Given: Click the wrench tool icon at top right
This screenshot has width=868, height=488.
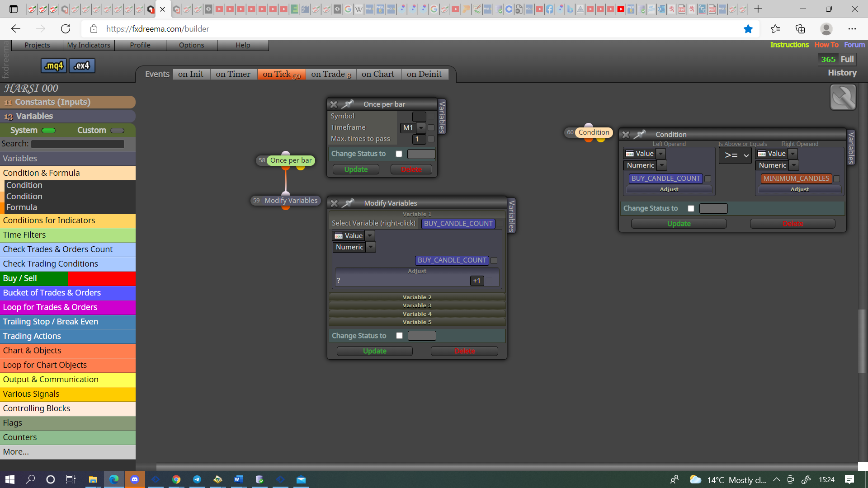Looking at the screenshot, I should tap(843, 97).
